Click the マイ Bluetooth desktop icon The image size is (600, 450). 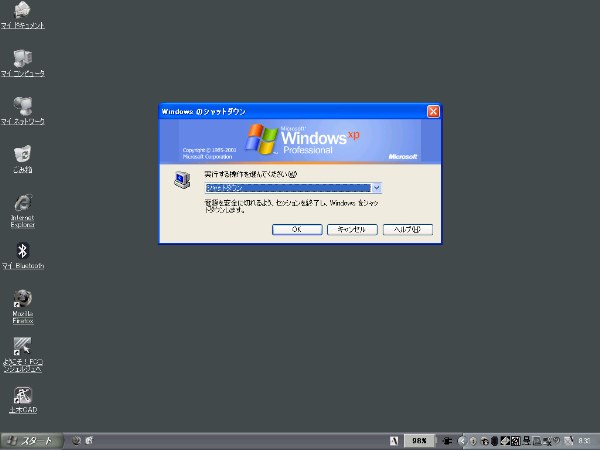(x=23, y=256)
